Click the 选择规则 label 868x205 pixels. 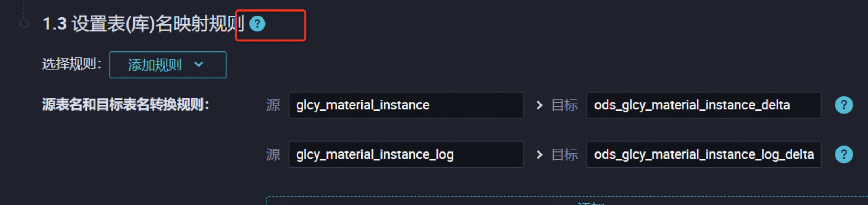71,64
